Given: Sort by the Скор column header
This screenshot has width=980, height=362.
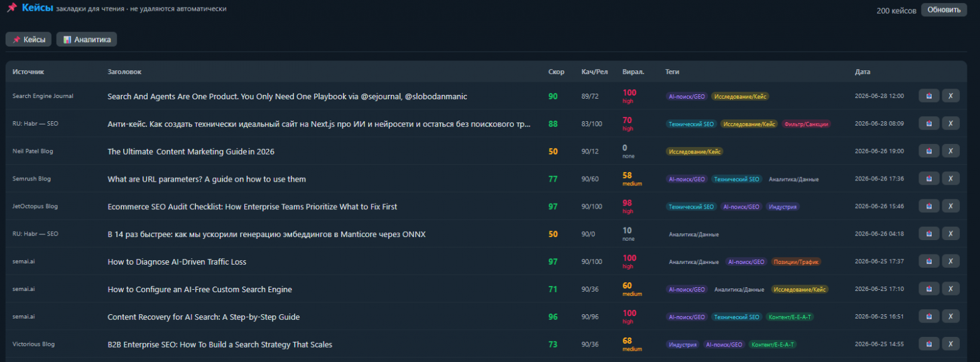Looking at the screenshot, I should coord(556,72).
